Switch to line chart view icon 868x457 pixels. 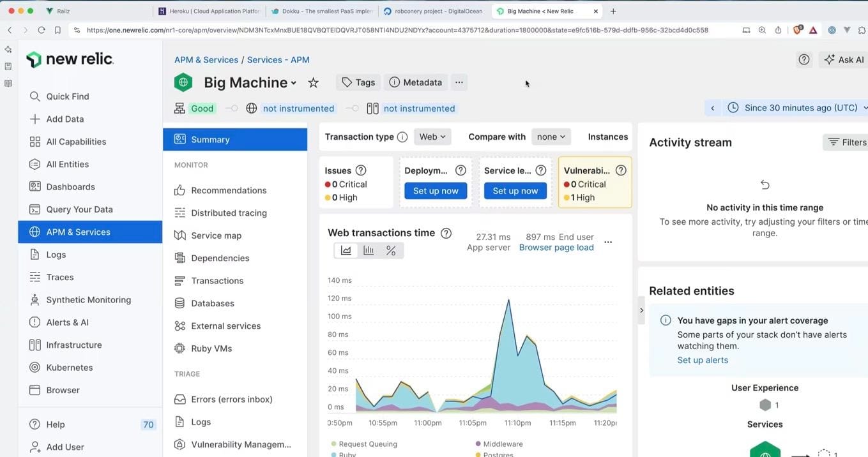346,251
